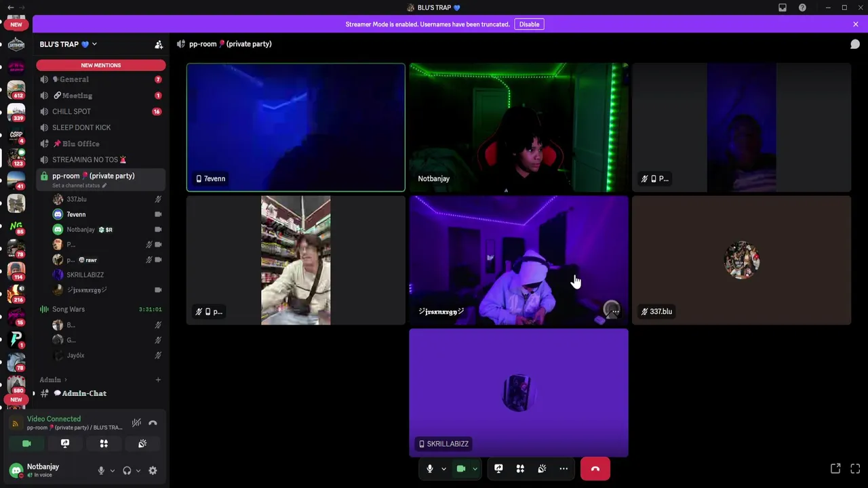
Task: Toggle noise suppression in the voice panel
Action: [x=136, y=423]
